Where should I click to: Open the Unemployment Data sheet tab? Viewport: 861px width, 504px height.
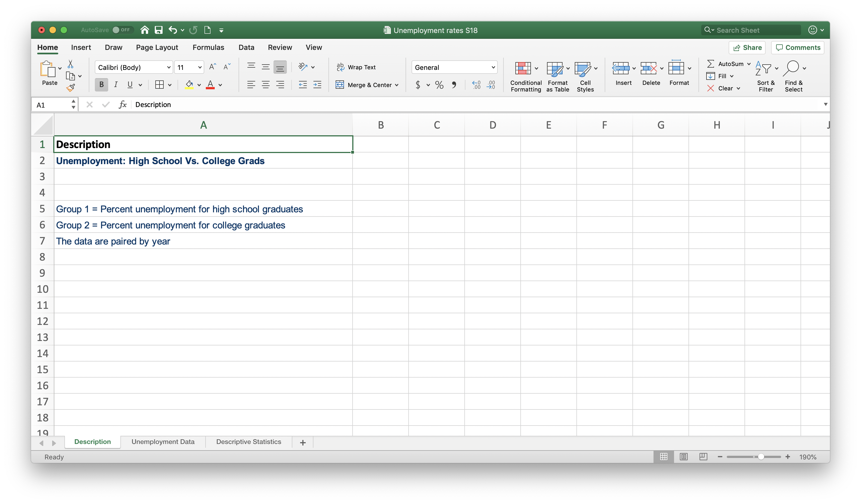click(x=163, y=442)
